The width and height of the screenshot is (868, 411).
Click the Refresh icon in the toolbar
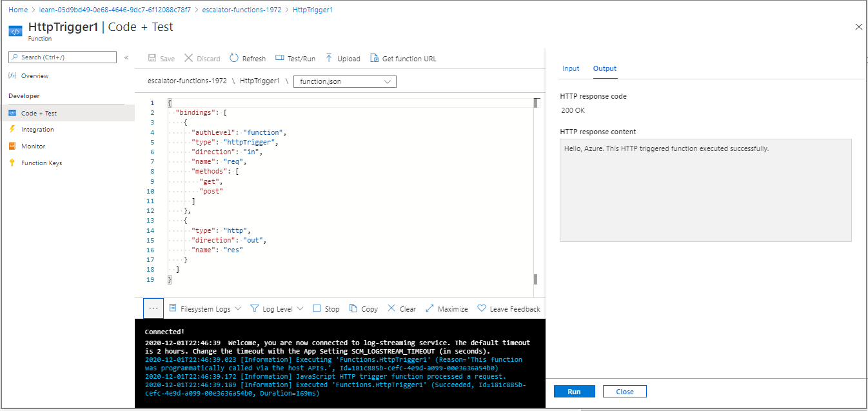point(247,58)
